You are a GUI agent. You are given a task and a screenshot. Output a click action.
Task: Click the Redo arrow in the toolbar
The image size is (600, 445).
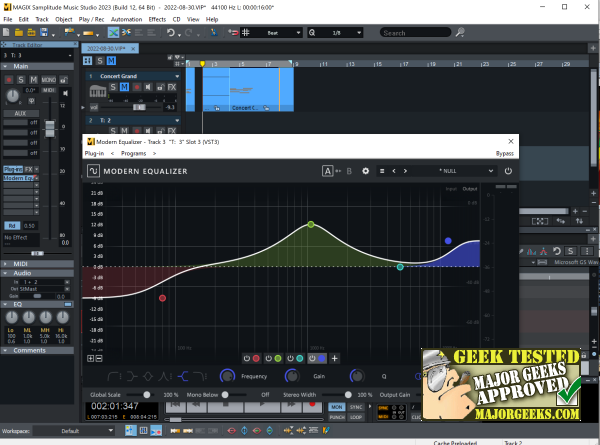coord(188,33)
